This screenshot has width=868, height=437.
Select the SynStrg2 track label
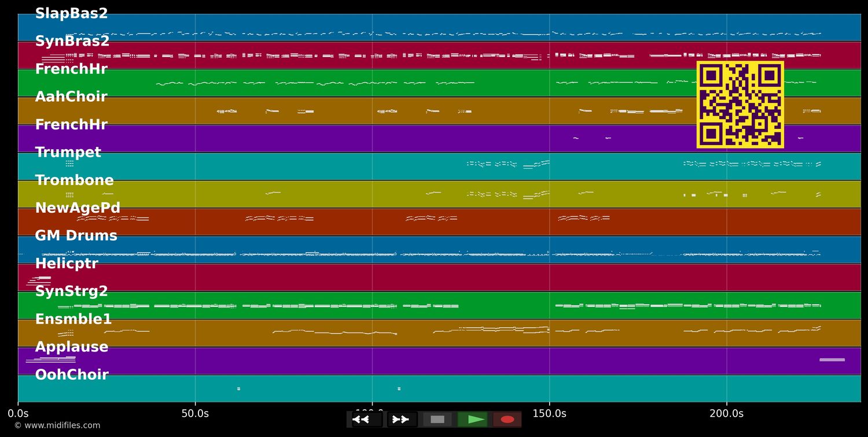point(72,291)
